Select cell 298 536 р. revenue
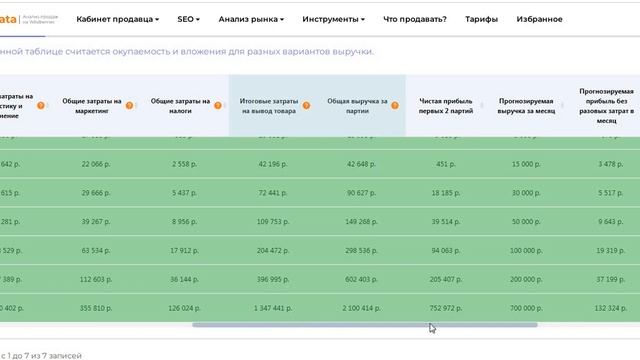640x360 pixels. coord(361,251)
